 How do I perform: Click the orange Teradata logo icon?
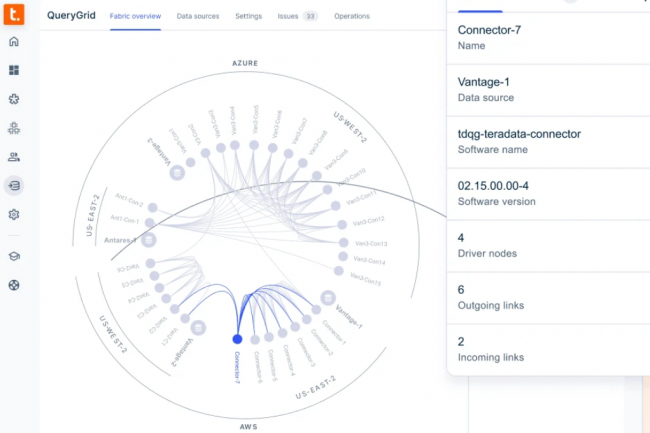tap(14, 14)
